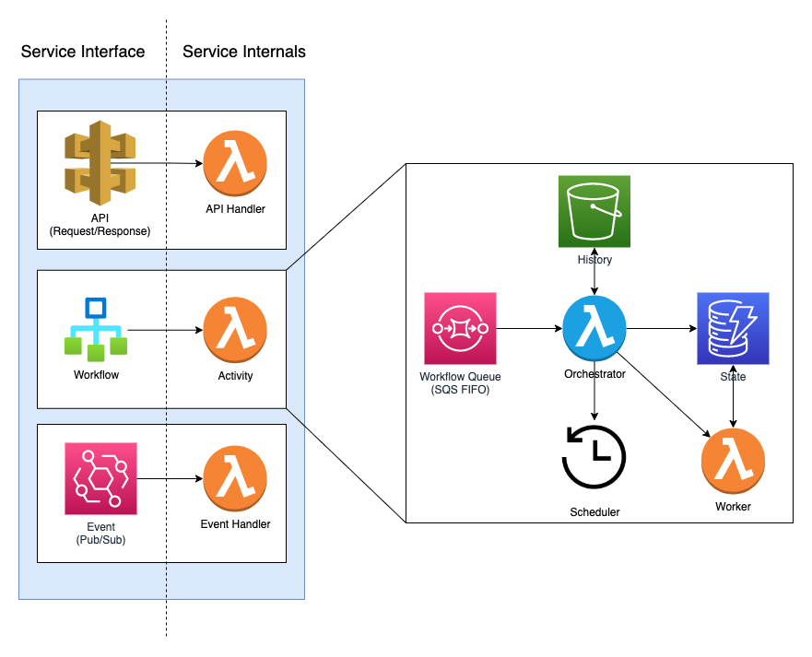Click the Service Interface heading

pos(82,52)
